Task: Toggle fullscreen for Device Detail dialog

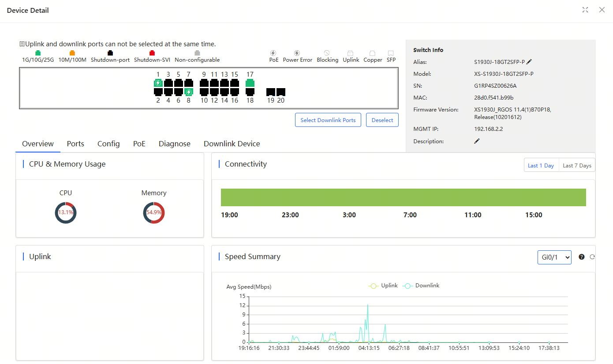Action: (x=585, y=10)
